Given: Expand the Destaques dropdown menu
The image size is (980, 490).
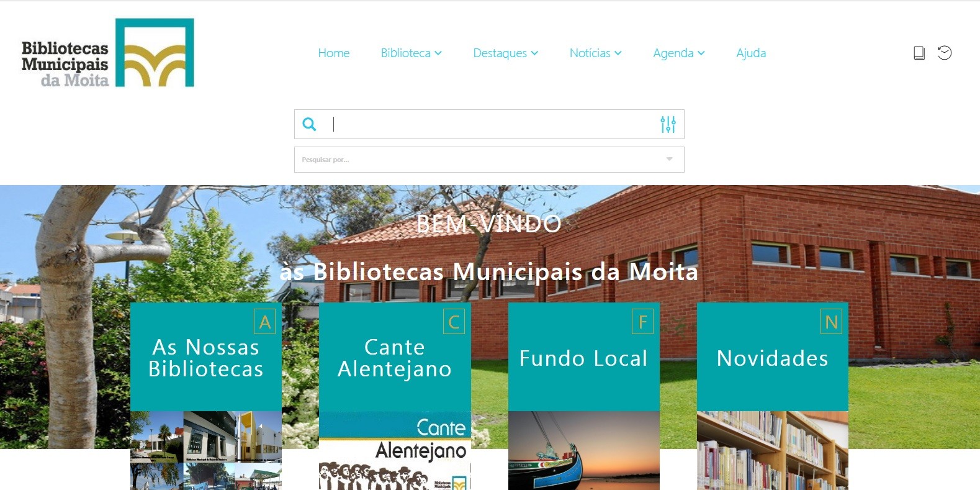Looking at the screenshot, I should 505,53.
